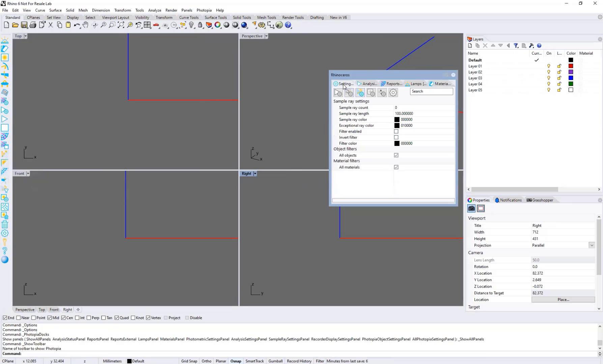Click the Save diskette icon

point(24,25)
